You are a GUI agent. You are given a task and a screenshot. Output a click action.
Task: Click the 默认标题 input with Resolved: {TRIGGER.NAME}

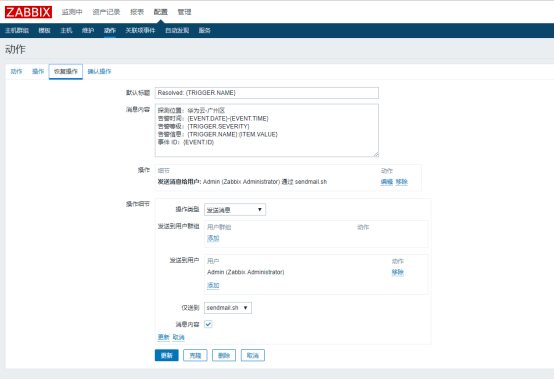tap(267, 93)
